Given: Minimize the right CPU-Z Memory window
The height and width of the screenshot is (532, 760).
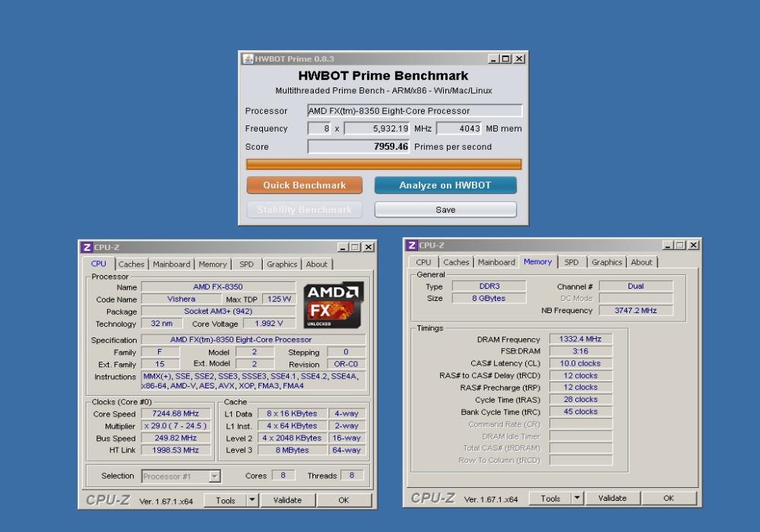Looking at the screenshot, I should click(668, 245).
